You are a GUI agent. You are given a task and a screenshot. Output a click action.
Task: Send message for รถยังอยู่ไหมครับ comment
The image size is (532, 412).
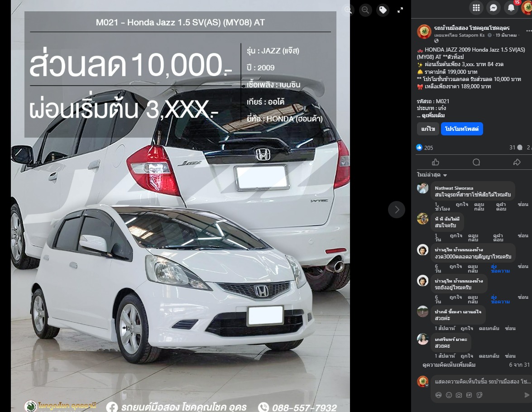click(500, 299)
